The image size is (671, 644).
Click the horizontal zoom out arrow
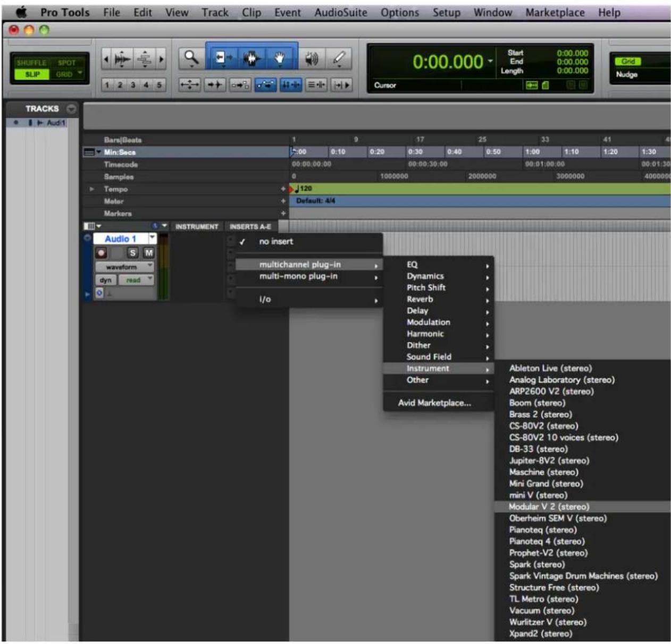click(x=106, y=59)
